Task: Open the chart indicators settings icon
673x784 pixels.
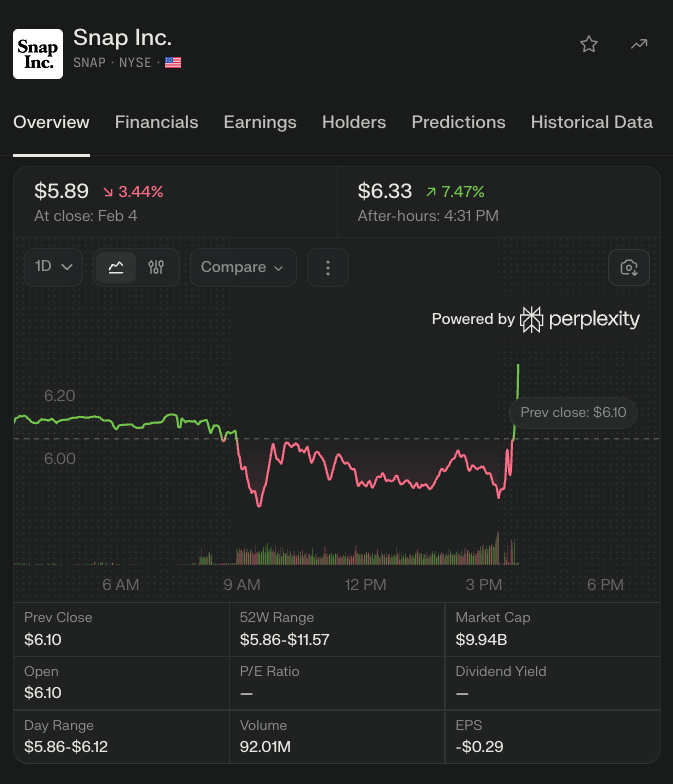Action: pyautogui.click(x=156, y=268)
